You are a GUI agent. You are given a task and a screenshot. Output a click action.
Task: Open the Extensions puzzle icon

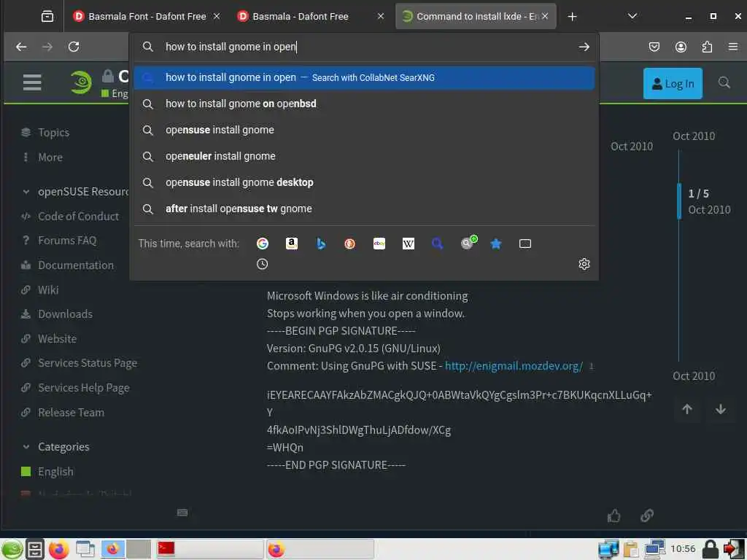(x=707, y=47)
